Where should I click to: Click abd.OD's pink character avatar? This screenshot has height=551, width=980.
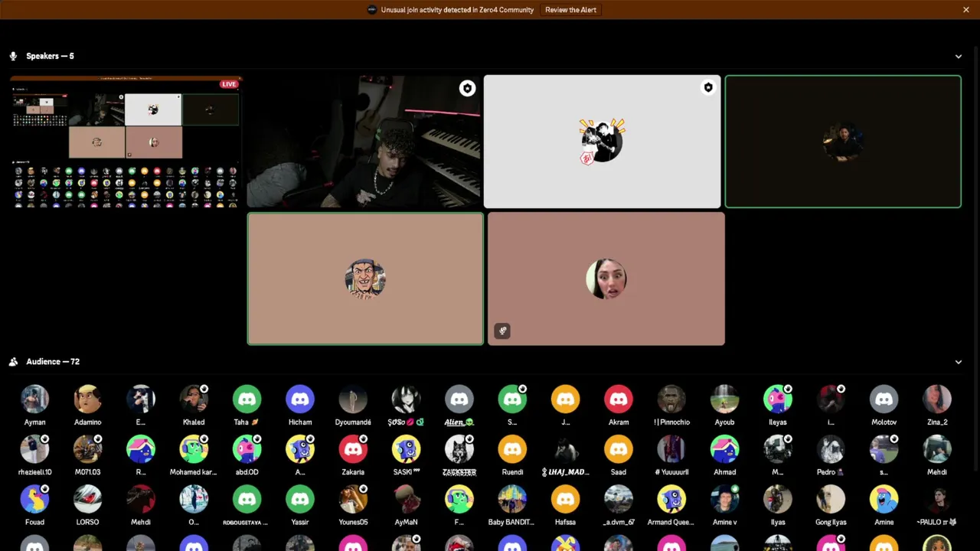(x=247, y=449)
